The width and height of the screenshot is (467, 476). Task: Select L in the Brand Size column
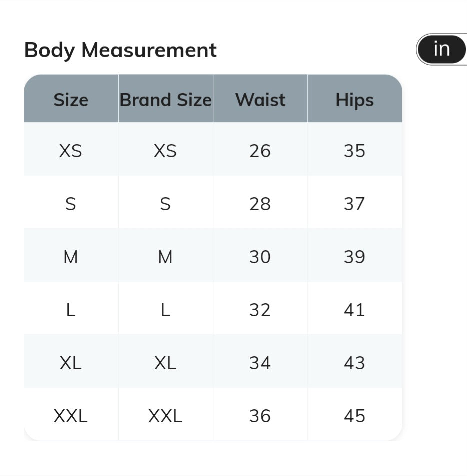tap(165, 310)
